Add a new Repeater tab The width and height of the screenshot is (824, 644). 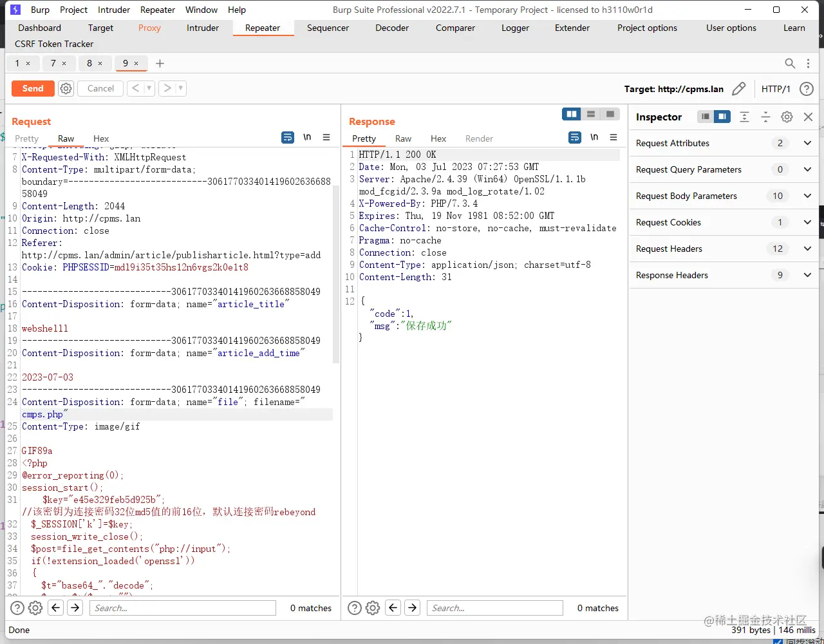tap(160, 63)
